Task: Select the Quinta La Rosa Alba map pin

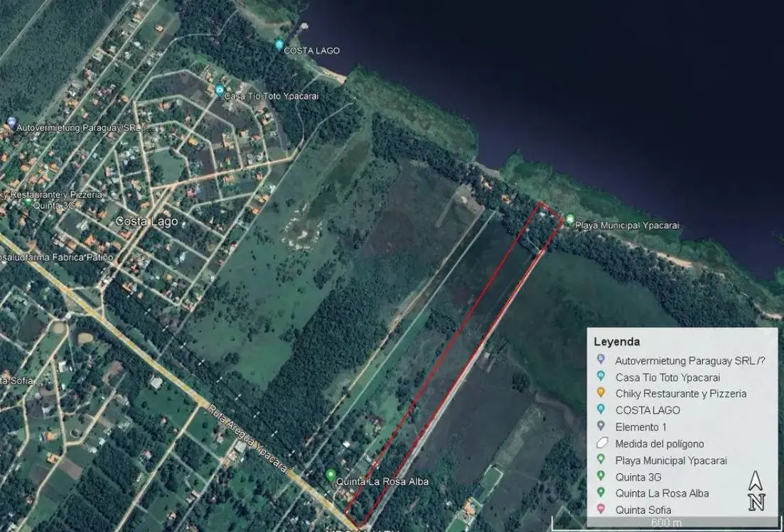Action: tap(330, 474)
